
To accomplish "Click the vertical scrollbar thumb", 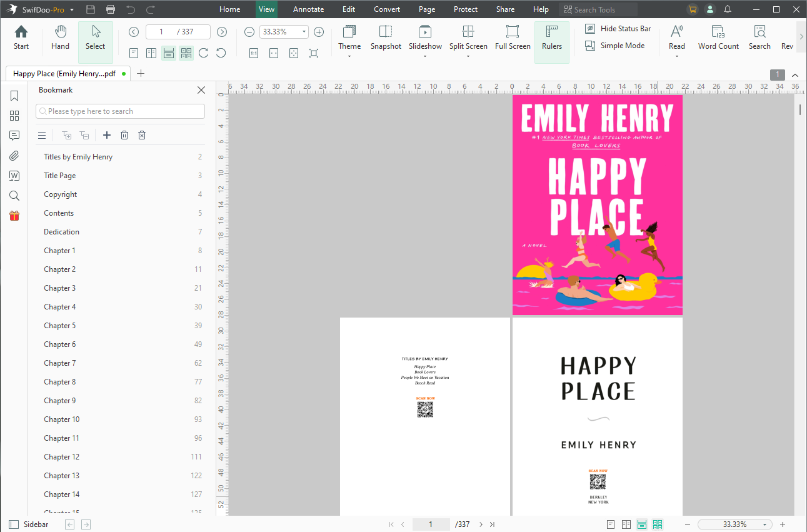I will tap(800, 109).
